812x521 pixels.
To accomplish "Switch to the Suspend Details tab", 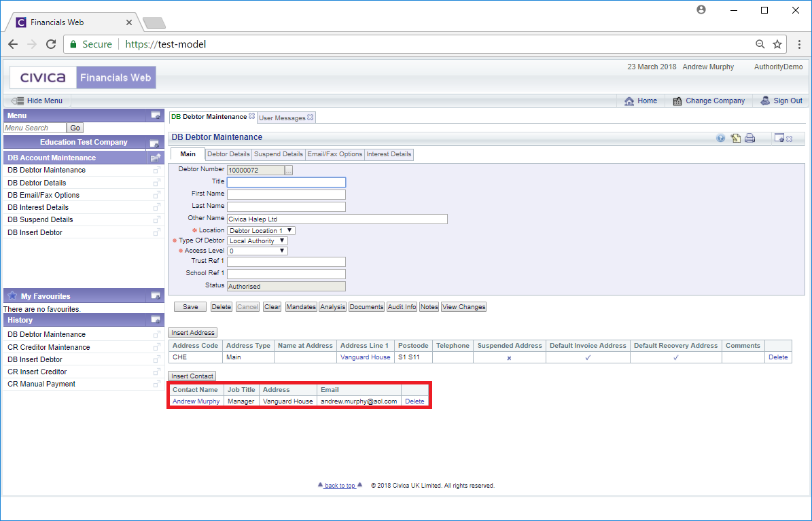I will (x=278, y=154).
